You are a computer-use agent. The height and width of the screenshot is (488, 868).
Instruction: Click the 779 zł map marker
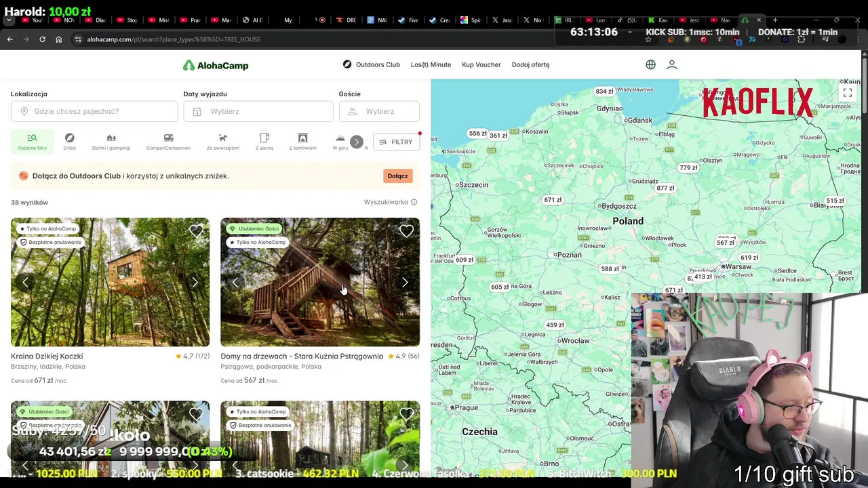pyautogui.click(x=688, y=167)
